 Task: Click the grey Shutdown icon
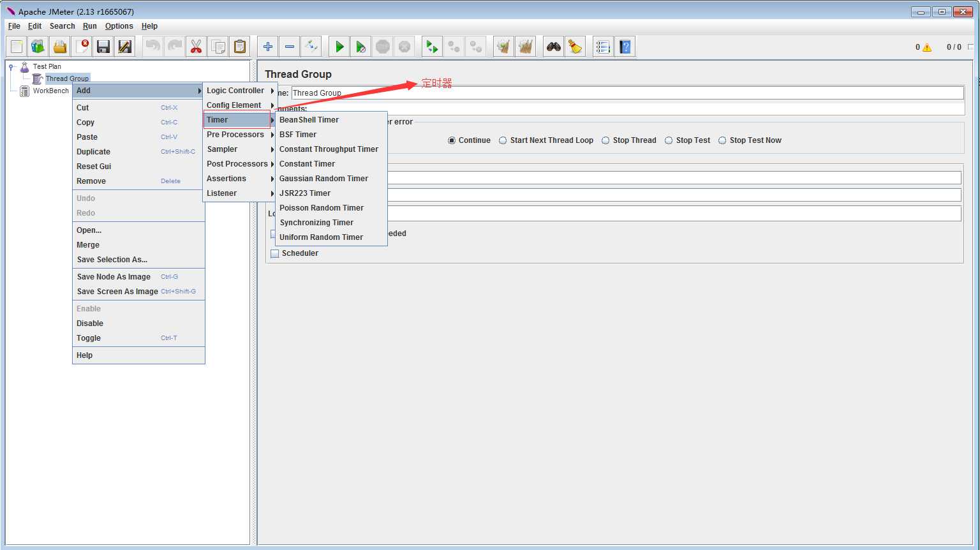click(x=405, y=47)
